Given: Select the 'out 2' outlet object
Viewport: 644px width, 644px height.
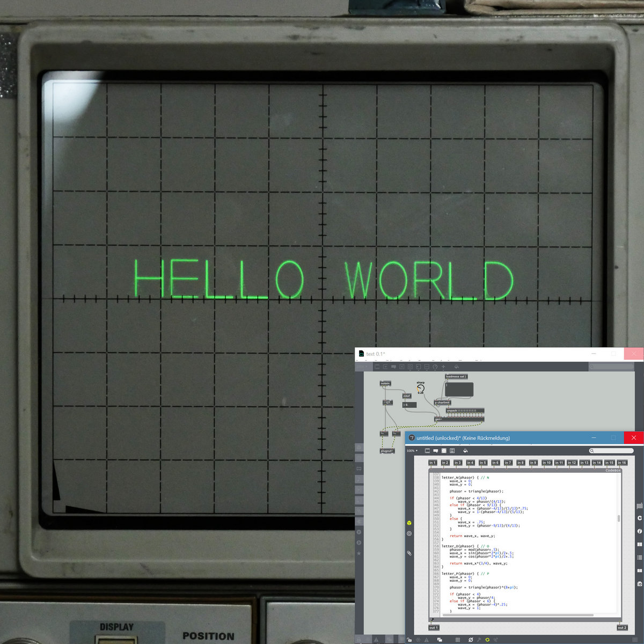Looking at the screenshot, I should (621, 627).
